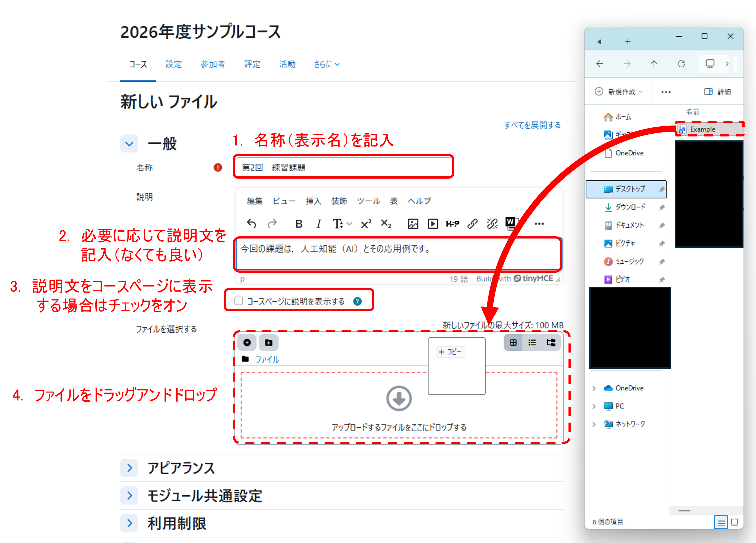Go back in Explorer window
Image resolution: width=756 pixels, height=543 pixels.
[x=600, y=64]
